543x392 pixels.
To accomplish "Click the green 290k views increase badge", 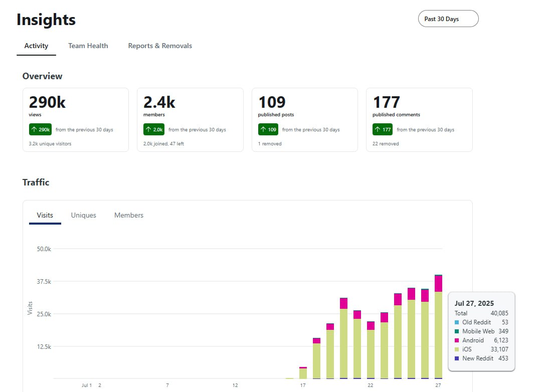I will 40,129.
